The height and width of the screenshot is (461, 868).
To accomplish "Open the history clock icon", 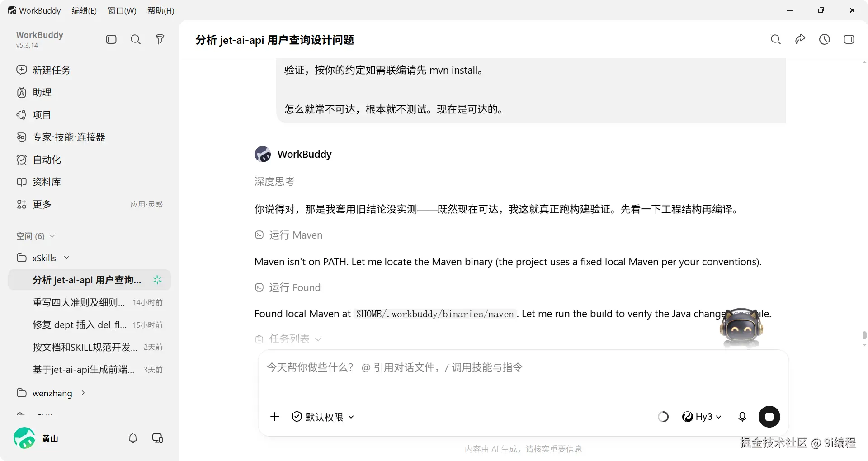I will [x=825, y=39].
